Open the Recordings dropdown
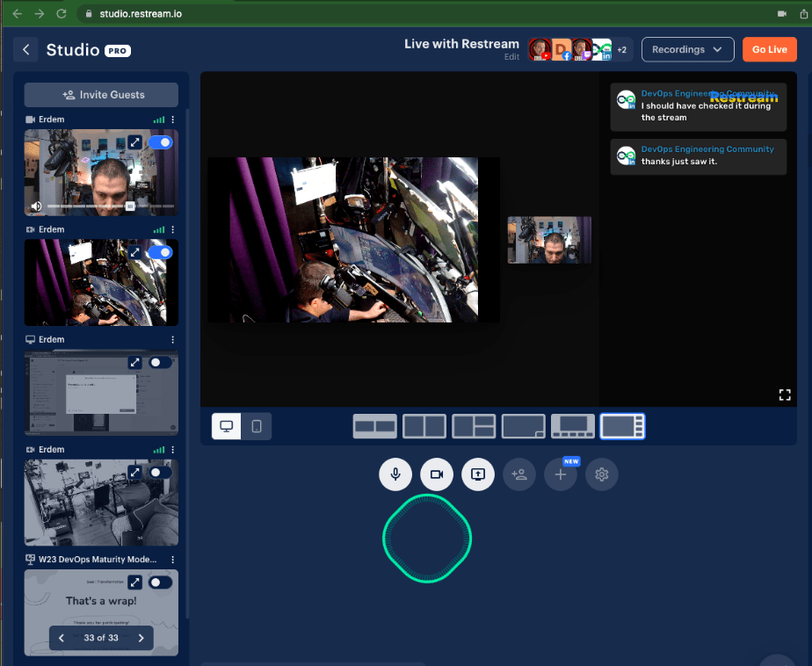The image size is (812, 666). pos(687,50)
